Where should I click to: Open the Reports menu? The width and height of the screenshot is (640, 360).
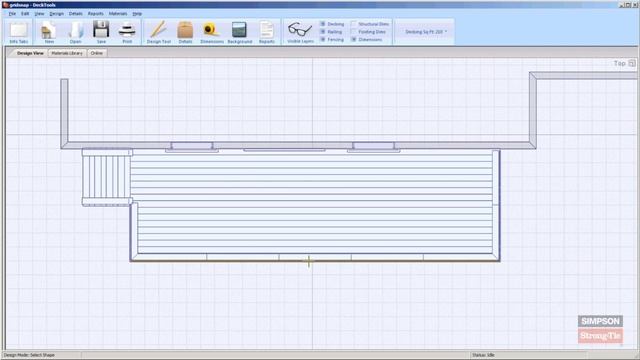tap(96, 13)
